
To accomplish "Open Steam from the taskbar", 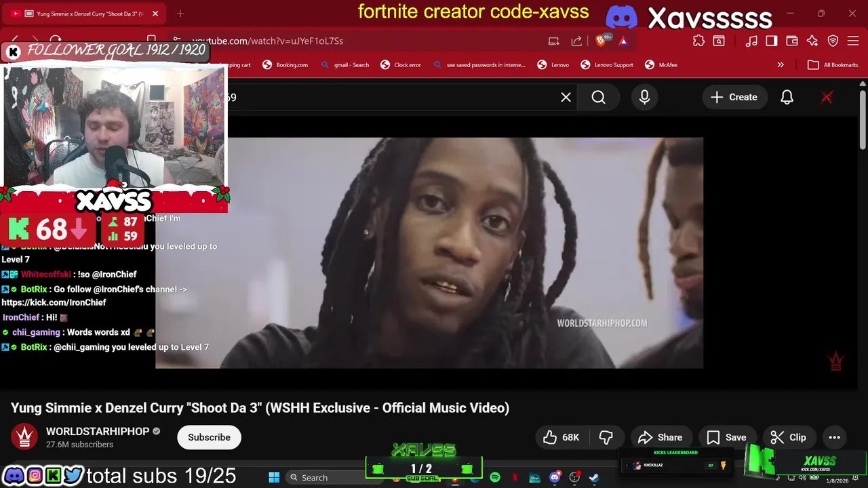I will tap(594, 477).
